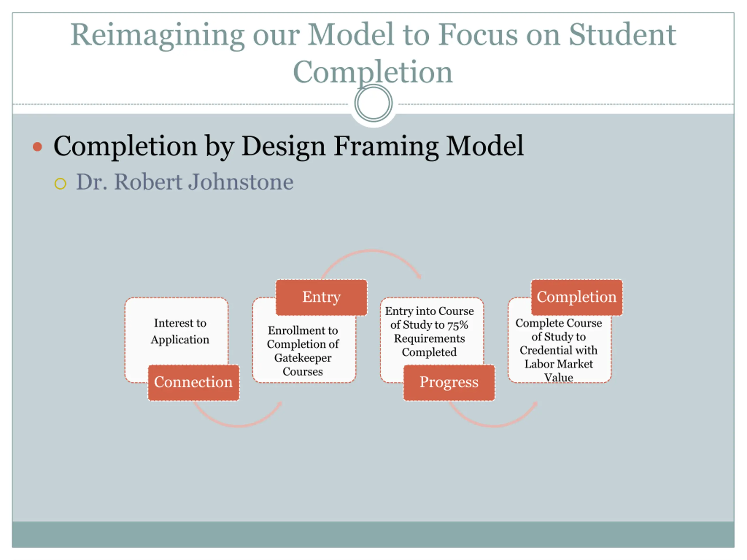
Task: Click the Completion by Design Framing Model text
Action: [289, 146]
